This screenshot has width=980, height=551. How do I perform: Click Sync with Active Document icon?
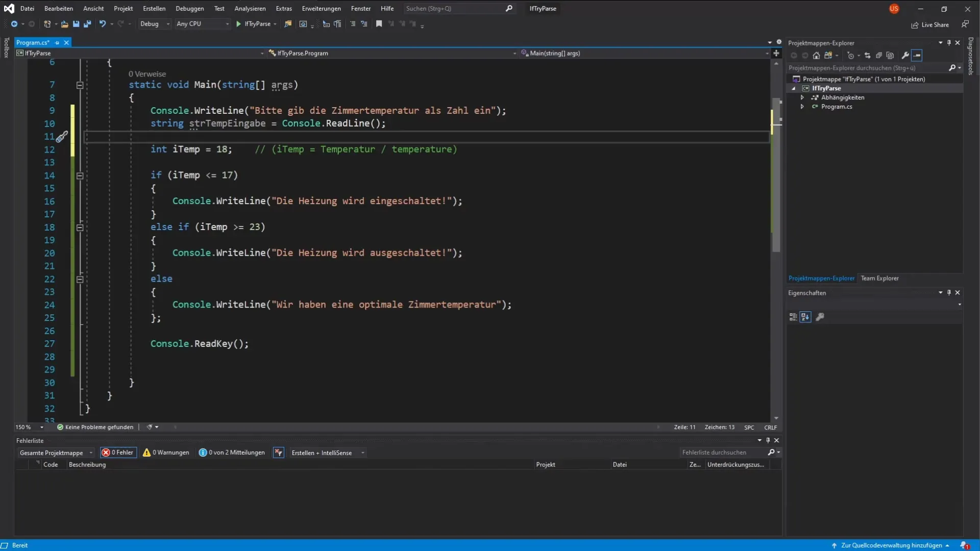(868, 56)
